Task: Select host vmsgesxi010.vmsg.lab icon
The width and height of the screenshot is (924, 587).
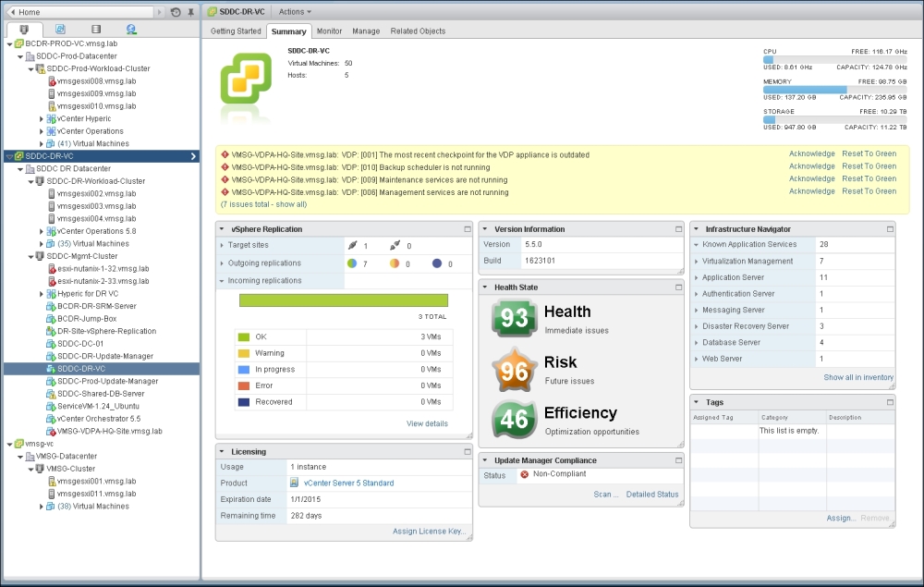Action: coord(51,106)
